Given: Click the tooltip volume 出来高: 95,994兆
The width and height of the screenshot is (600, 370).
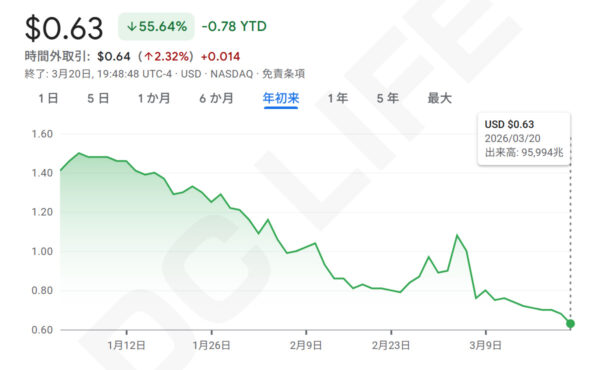Looking at the screenshot, I should click(524, 152).
